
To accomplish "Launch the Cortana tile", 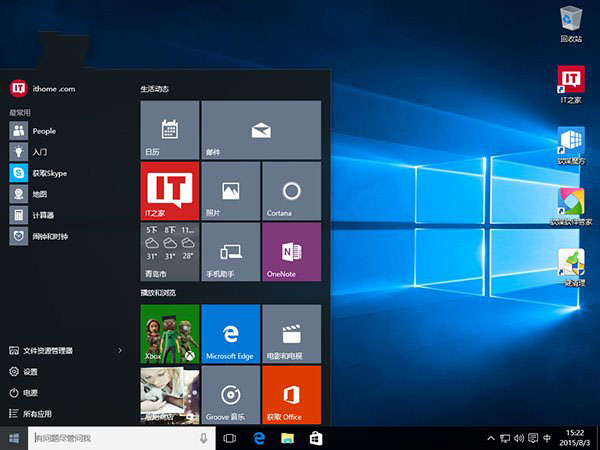I will pyautogui.click(x=291, y=191).
